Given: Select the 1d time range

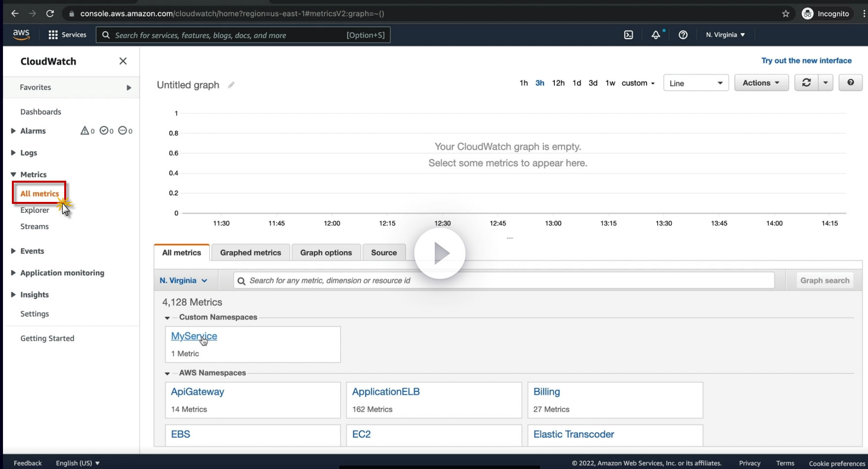Looking at the screenshot, I should click(577, 83).
